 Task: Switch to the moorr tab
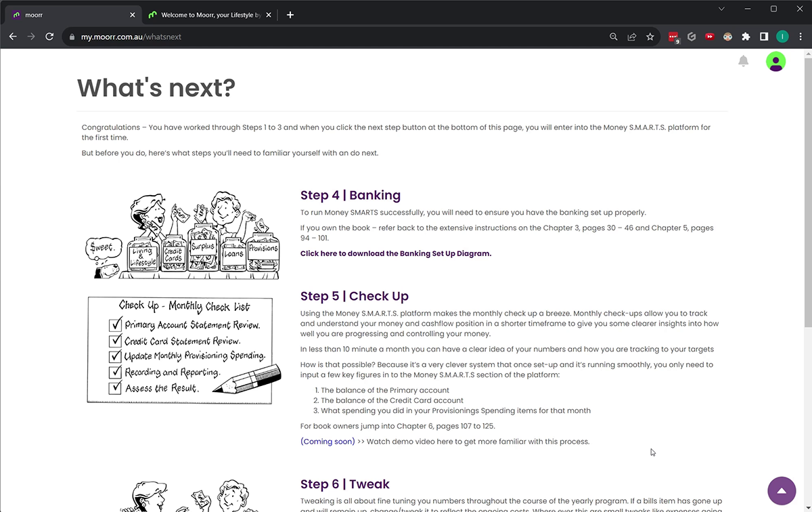(x=72, y=14)
